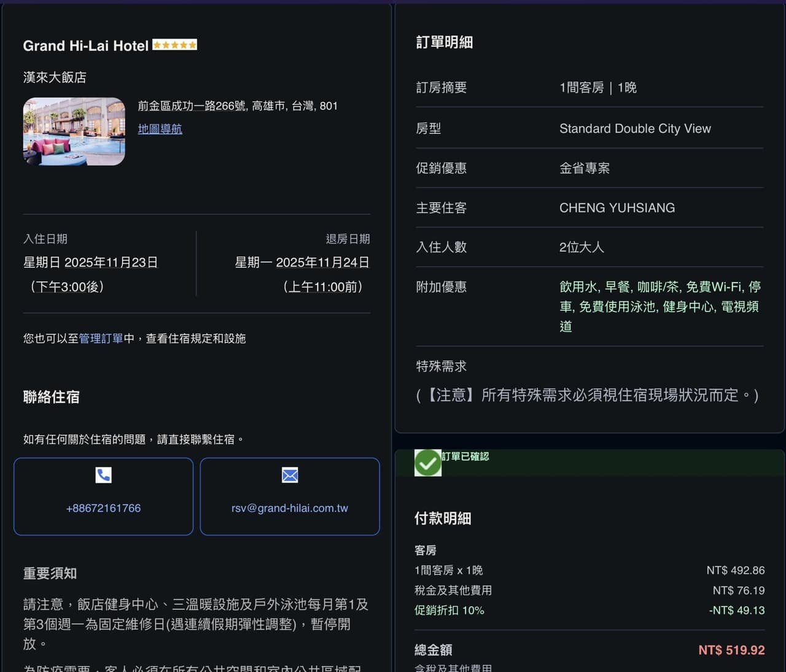Click the green confirmation checkmark icon
Image resolution: width=786 pixels, height=672 pixels.
click(428, 462)
